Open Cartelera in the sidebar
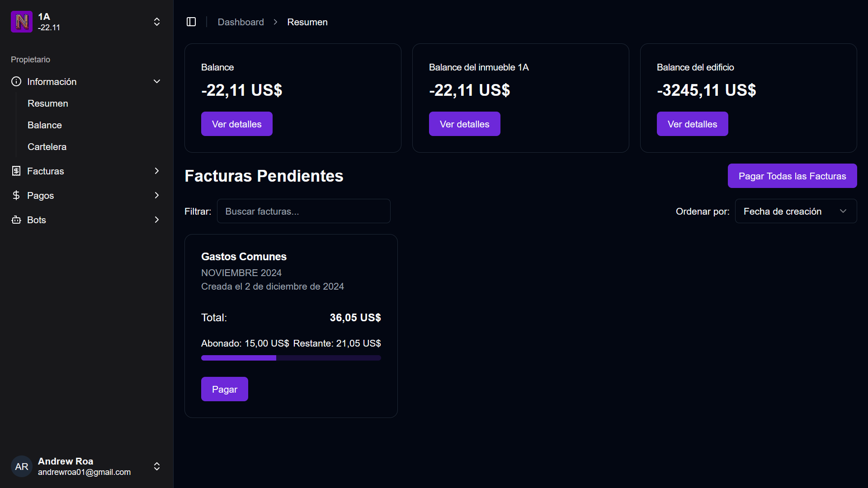Viewport: 868px width, 488px height. pyautogui.click(x=47, y=147)
